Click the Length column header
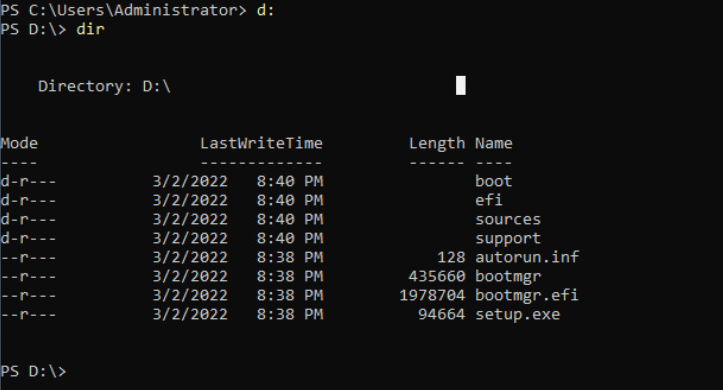Screen dimensions: 723x390 [437, 144]
